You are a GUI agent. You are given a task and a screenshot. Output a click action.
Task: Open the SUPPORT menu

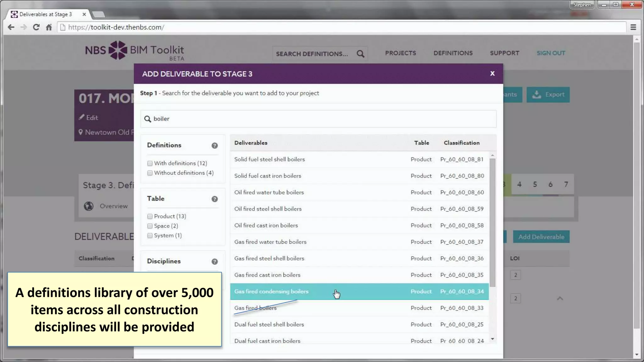coord(504,53)
